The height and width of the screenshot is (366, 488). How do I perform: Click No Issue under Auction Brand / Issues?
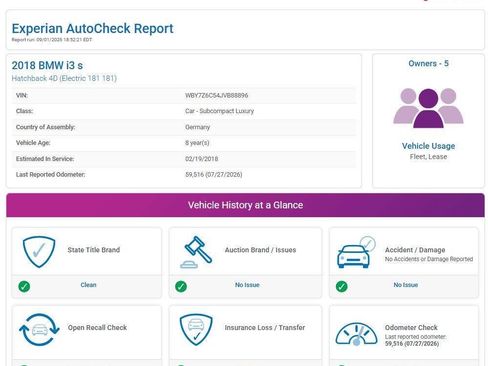point(247,285)
